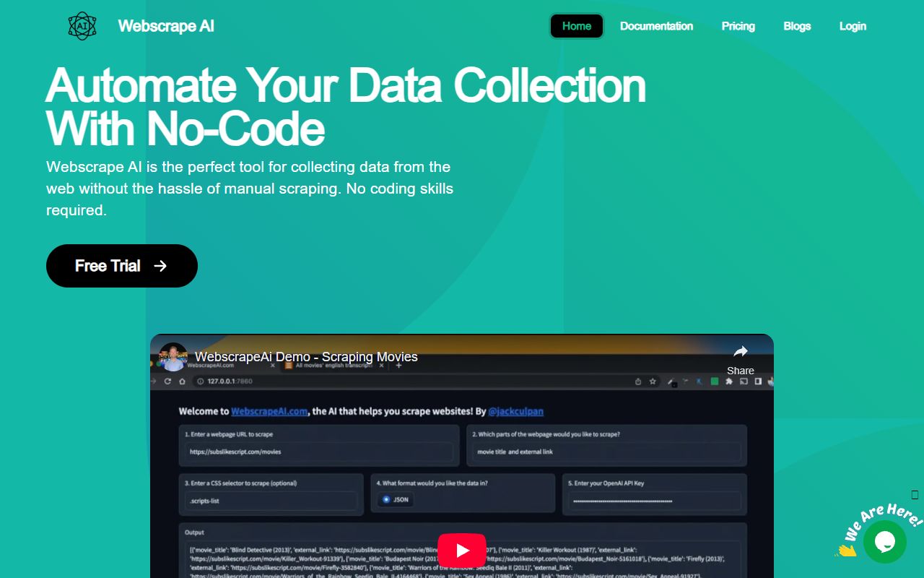924x578 pixels.
Task: Start the Free Trial
Action: [x=121, y=266]
